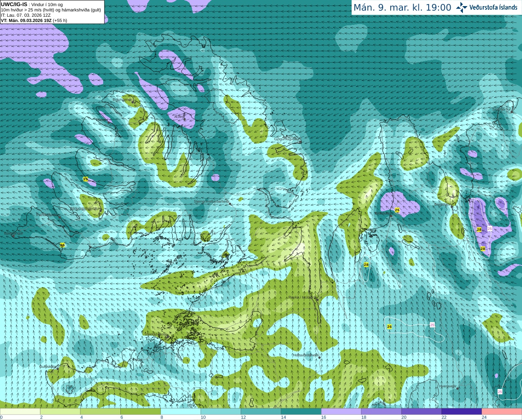Image resolution: width=522 pixels, height=420 pixels.
Task: Click the Gjögurflugvöllur station label
Action: (287, 139)
